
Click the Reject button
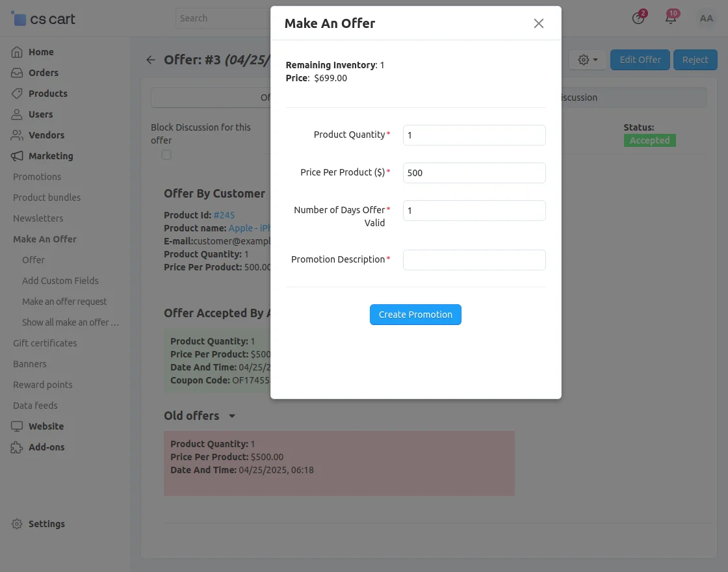(695, 60)
